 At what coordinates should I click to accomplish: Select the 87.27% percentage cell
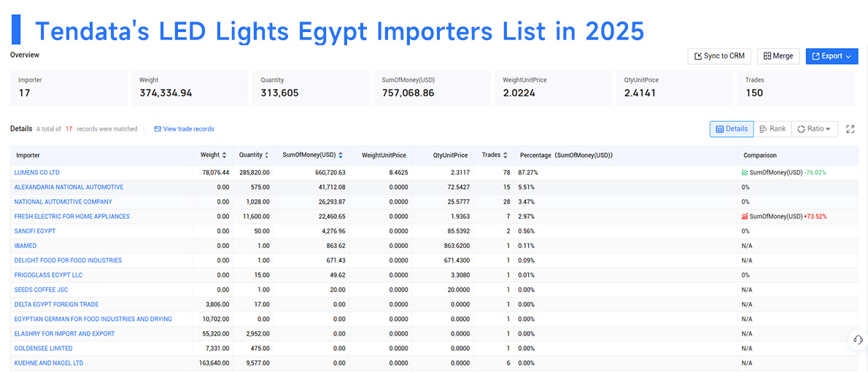[626, 173]
